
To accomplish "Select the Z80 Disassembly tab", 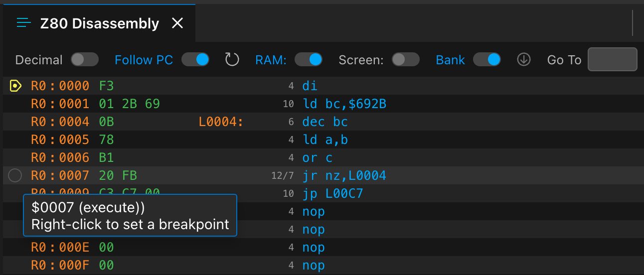I will 100,23.
